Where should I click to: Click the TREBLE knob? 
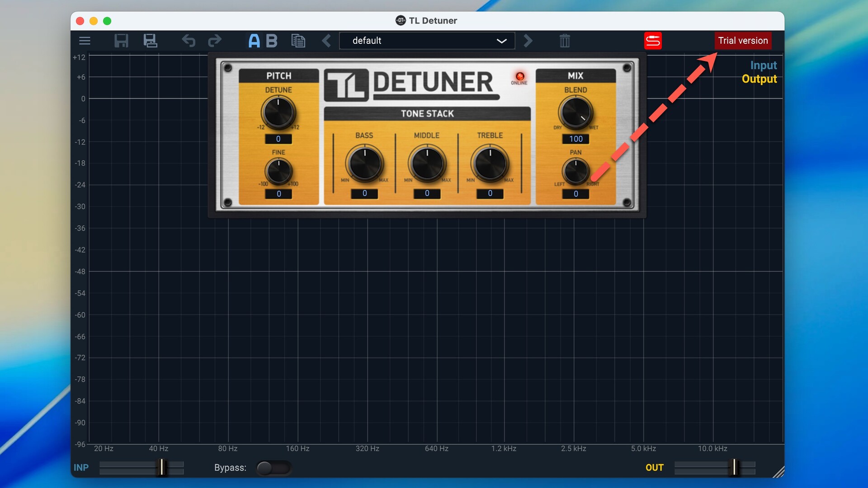tap(490, 164)
